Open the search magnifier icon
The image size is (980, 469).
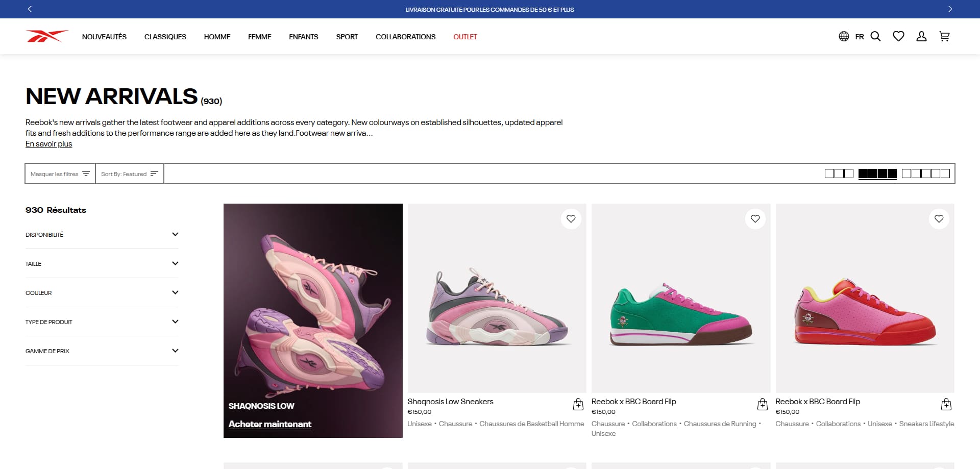875,36
